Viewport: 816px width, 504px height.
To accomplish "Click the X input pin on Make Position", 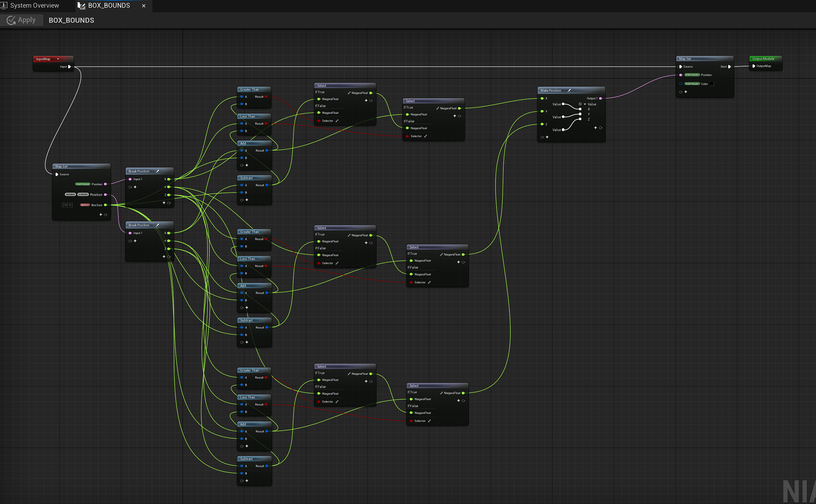I will [x=542, y=98].
